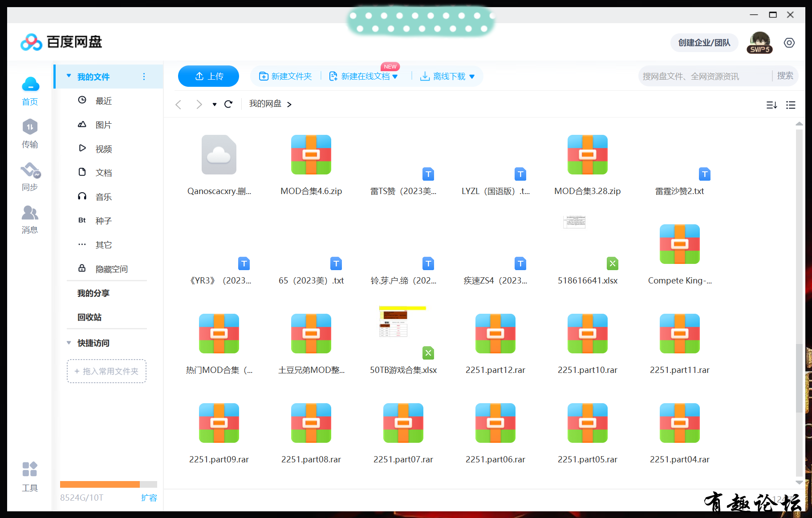The height and width of the screenshot is (518, 812).
Task: Collapse the 快捷访问 section
Action: 69,343
